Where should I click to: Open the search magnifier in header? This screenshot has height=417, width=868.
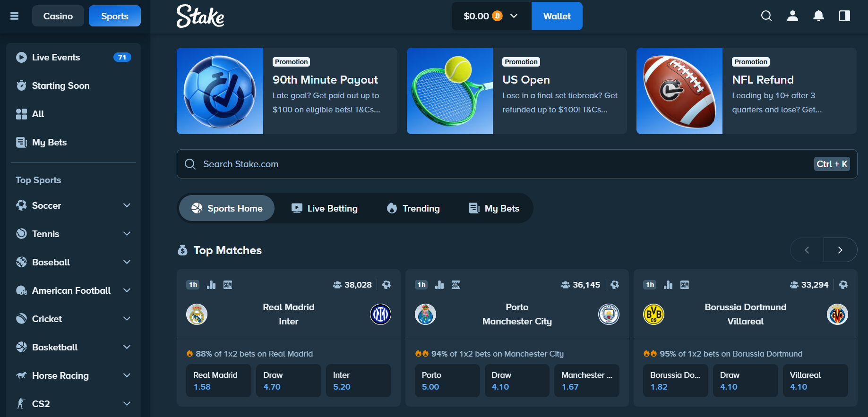(x=766, y=16)
